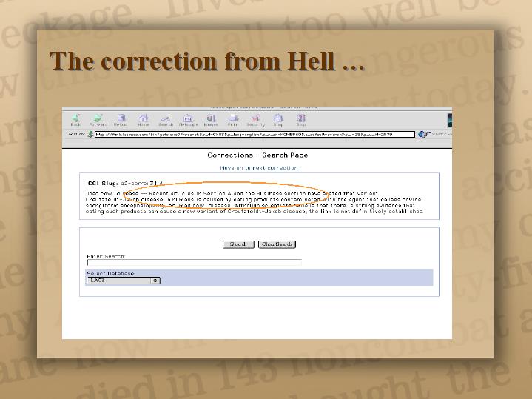Focus the Location URL field

pos(255,135)
